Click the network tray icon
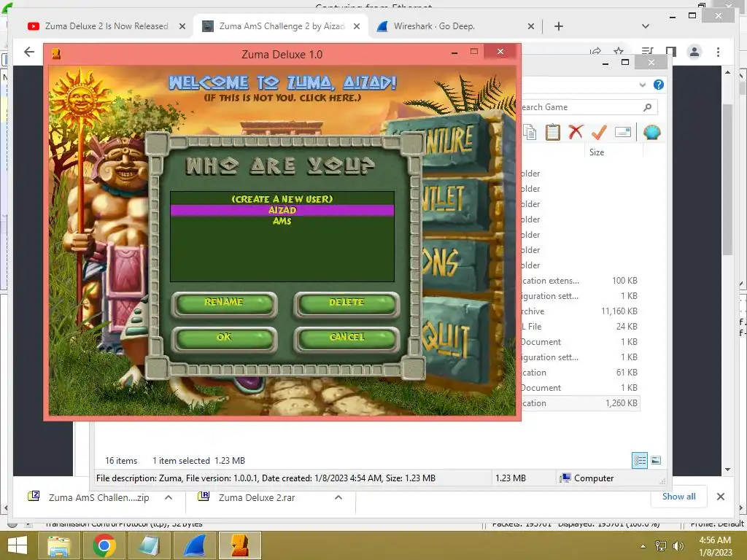 pyautogui.click(x=661, y=546)
